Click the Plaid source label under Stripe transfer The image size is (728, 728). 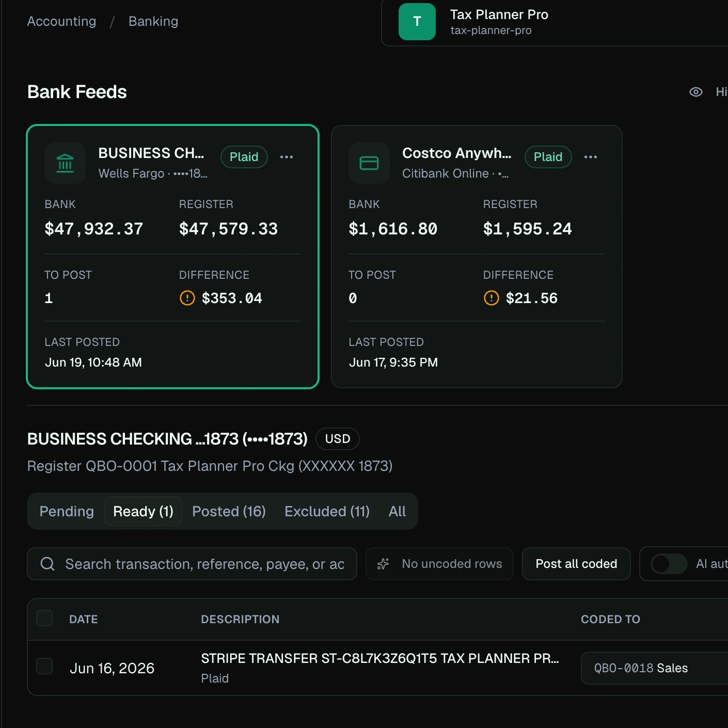(215, 678)
